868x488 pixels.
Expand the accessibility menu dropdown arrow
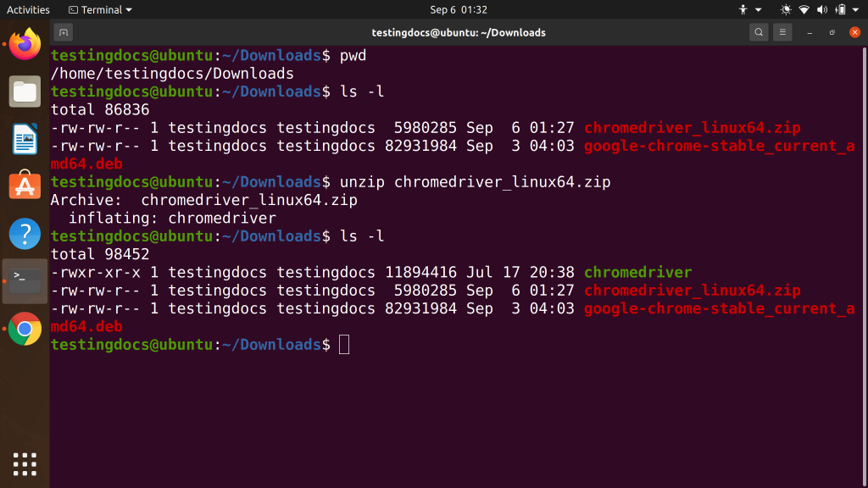(x=758, y=9)
